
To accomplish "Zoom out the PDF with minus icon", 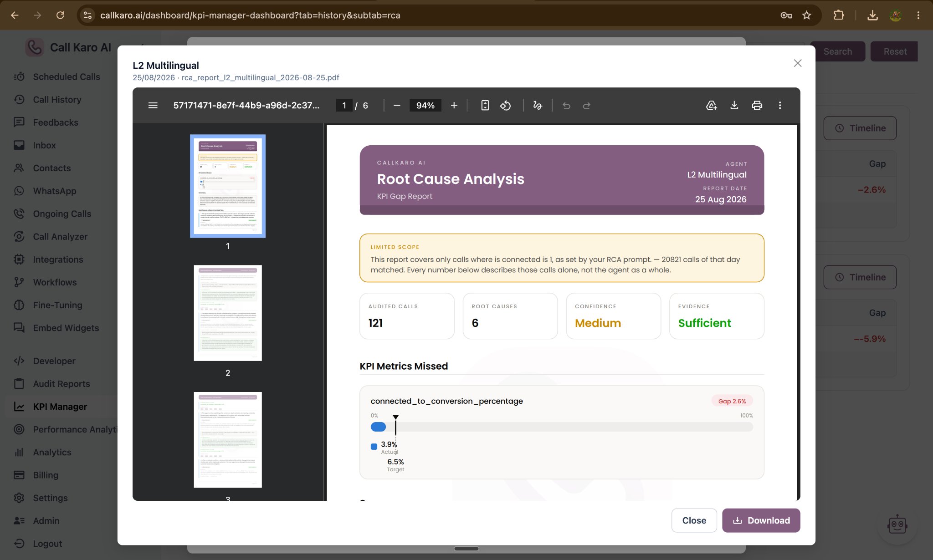I will point(397,106).
